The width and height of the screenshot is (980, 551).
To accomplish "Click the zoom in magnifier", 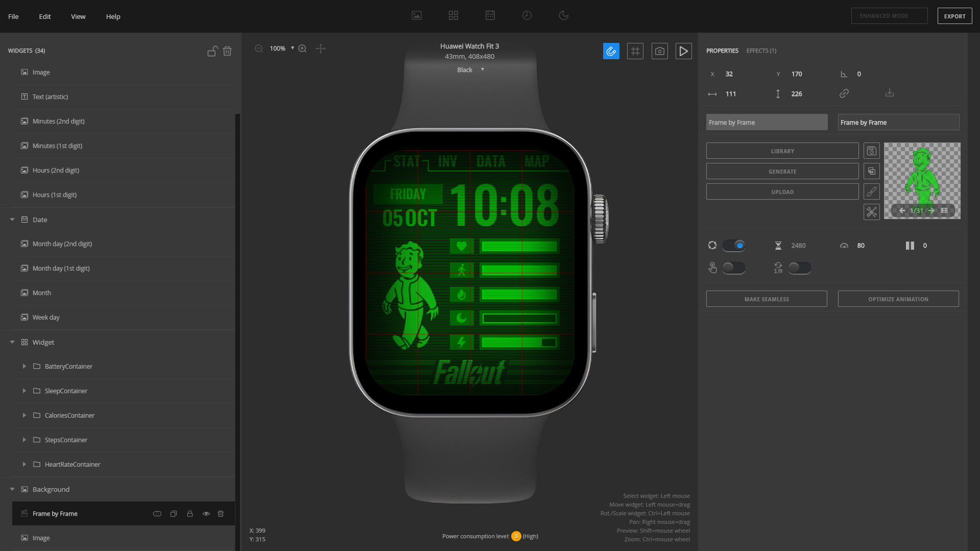I will point(302,49).
